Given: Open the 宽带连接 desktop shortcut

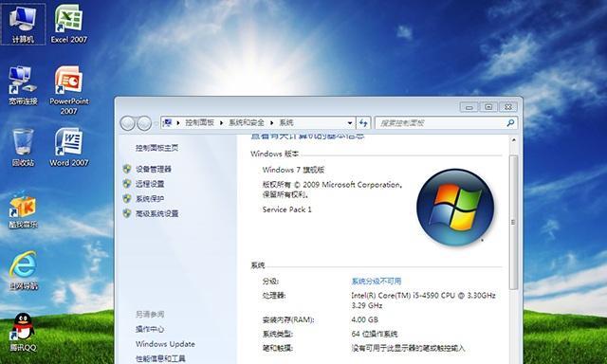Looking at the screenshot, I should point(23,86).
